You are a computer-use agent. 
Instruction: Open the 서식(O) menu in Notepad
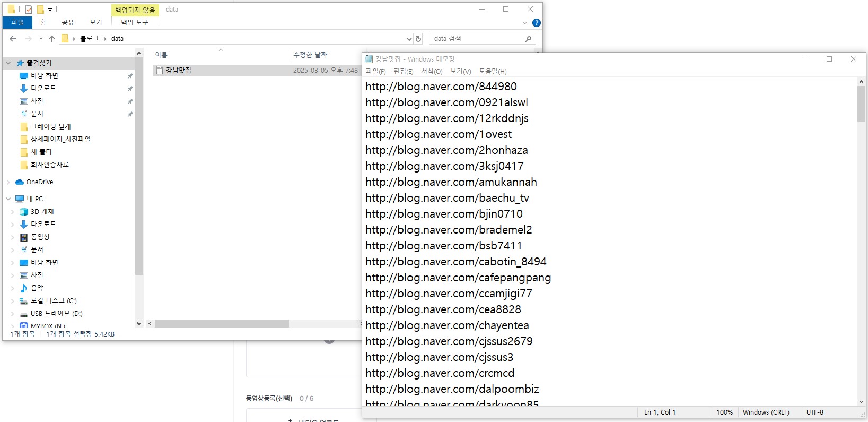pos(432,72)
